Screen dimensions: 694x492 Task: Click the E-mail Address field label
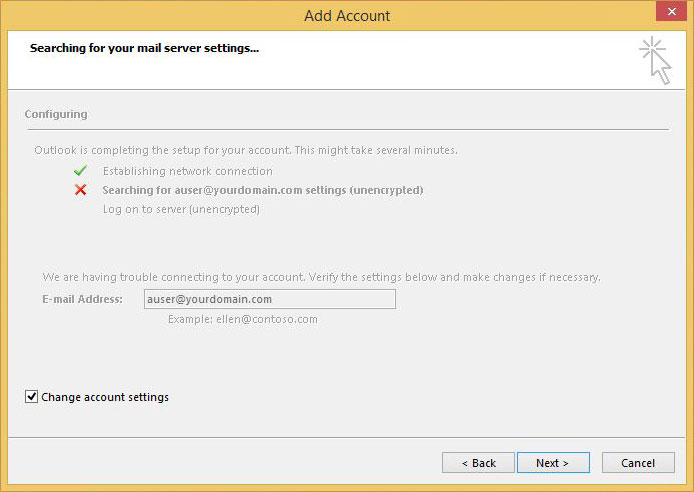pyautogui.click(x=82, y=299)
